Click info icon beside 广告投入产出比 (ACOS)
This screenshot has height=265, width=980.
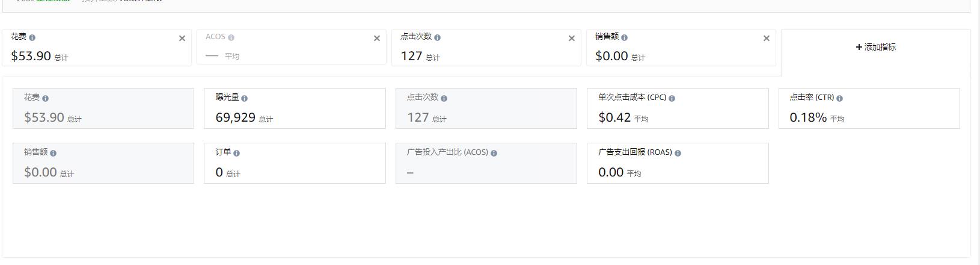[x=494, y=153]
